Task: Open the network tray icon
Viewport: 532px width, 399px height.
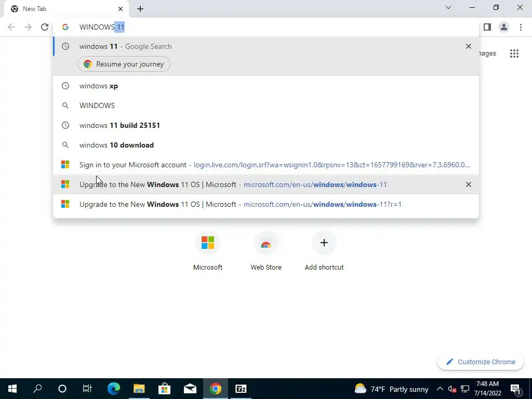Action: pyautogui.click(x=465, y=389)
